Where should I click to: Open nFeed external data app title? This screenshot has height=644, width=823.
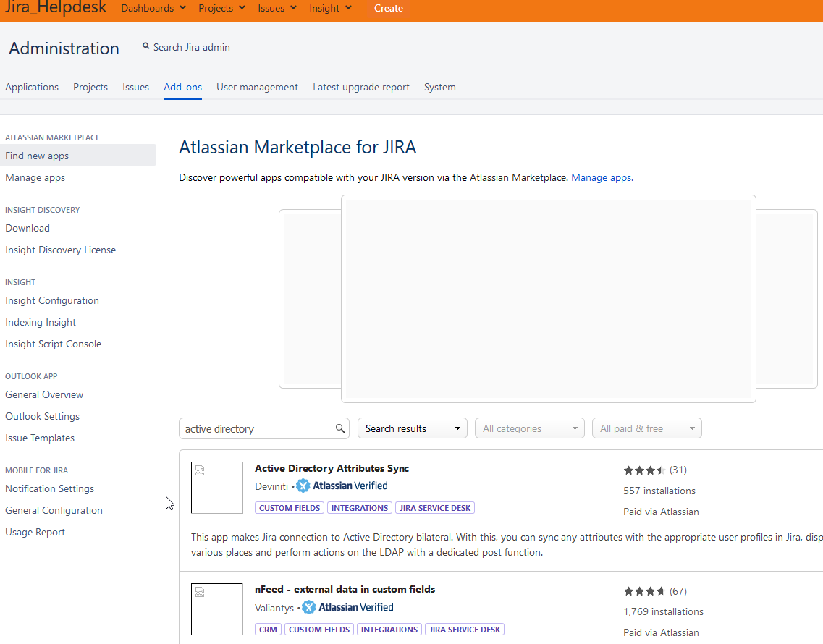click(x=345, y=590)
